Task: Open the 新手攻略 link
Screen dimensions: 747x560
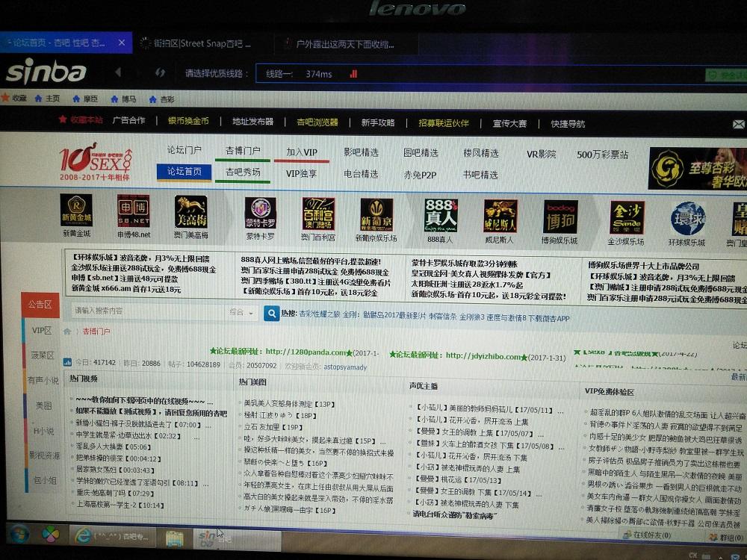Action: 378,122
